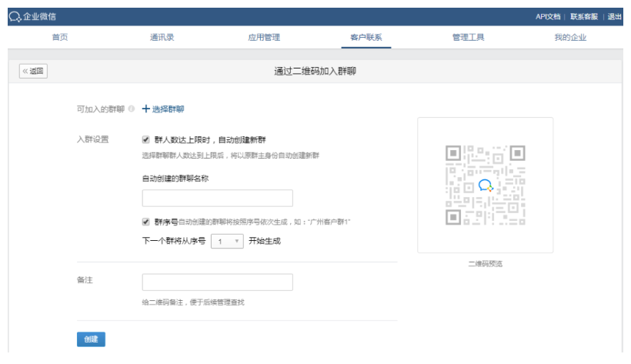The height and width of the screenshot is (364, 631).
Task: Click the 入群设置 label
Action: [x=92, y=139]
